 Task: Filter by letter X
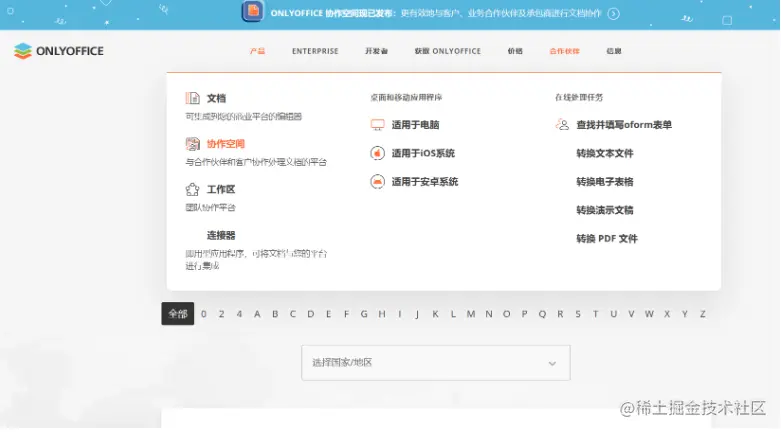(667, 314)
